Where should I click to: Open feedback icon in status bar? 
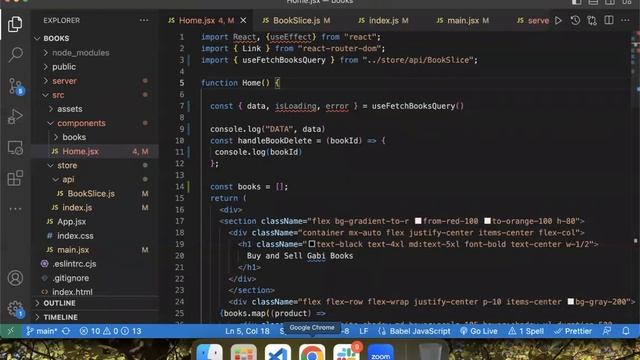(607, 331)
